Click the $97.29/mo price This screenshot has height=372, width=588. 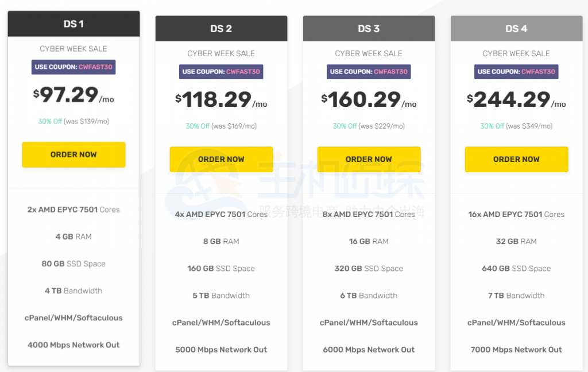click(73, 95)
